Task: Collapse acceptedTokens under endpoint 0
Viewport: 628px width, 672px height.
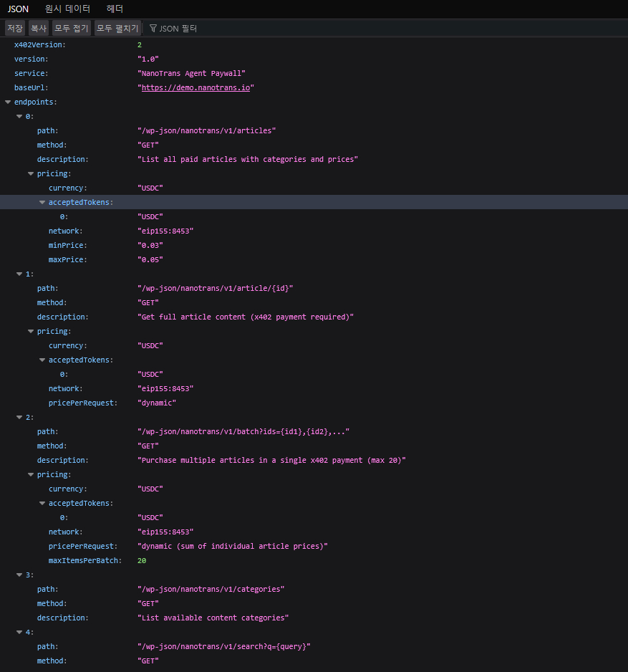Action: coord(42,202)
